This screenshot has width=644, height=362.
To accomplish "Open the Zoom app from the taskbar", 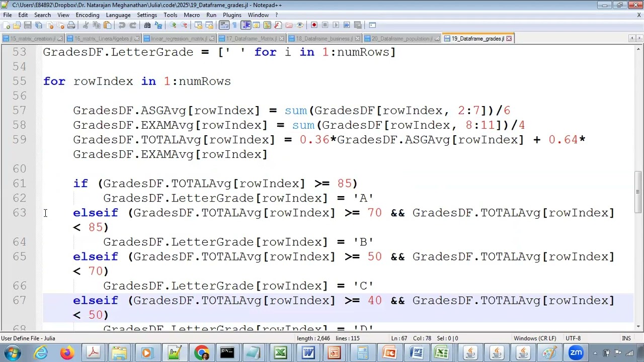I will (576, 353).
